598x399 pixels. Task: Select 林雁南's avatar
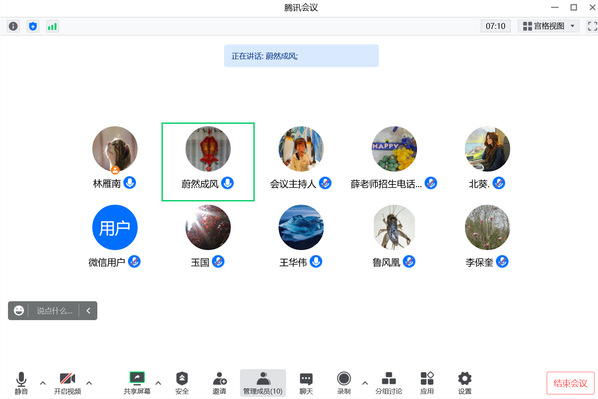click(x=115, y=149)
